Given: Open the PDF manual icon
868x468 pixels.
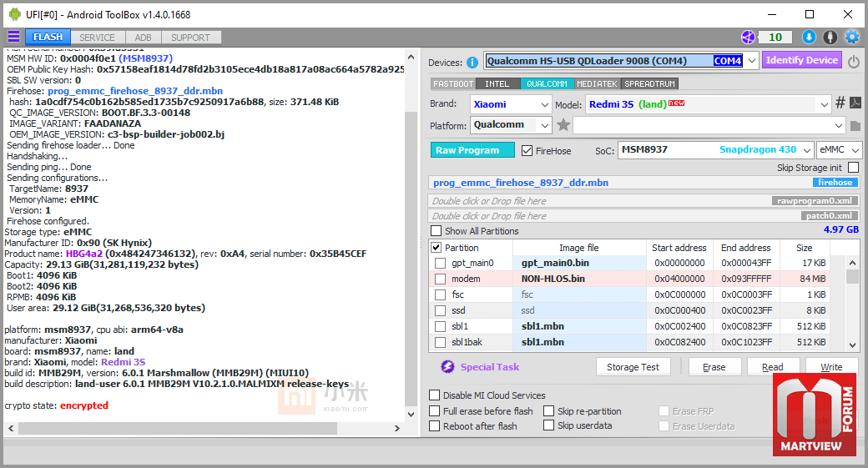Looking at the screenshot, I should click(x=855, y=103).
